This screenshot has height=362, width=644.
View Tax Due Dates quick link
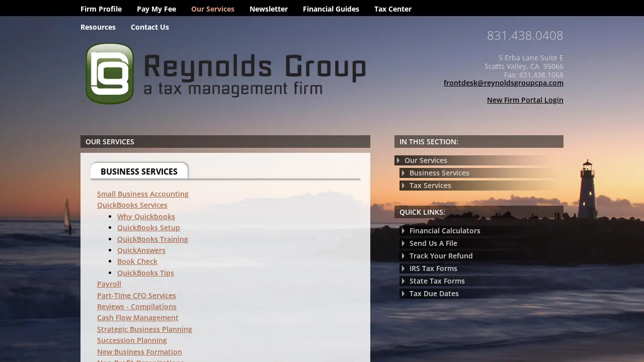click(x=481, y=294)
